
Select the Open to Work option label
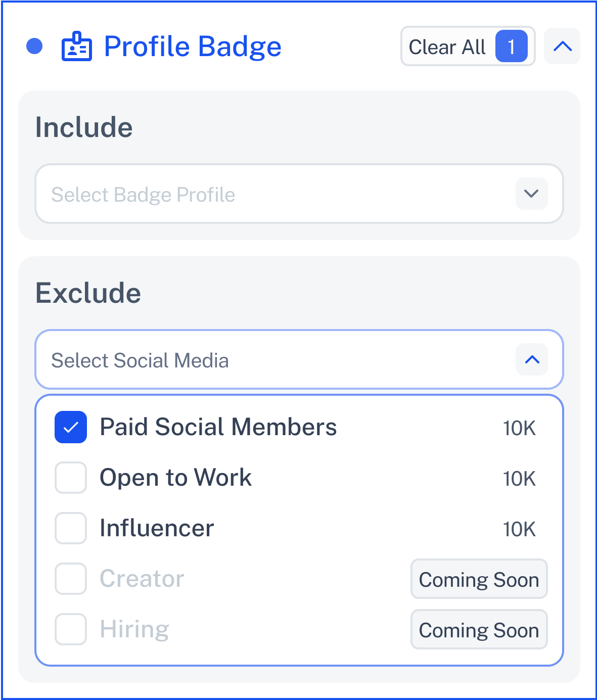tap(175, 478)
